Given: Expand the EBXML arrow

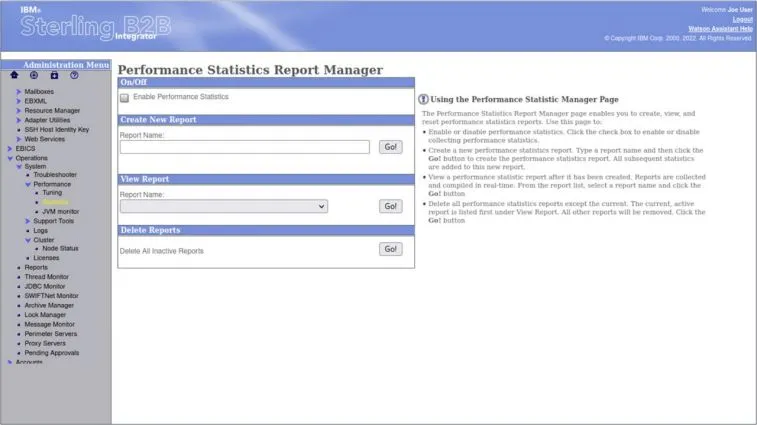Looking at the screenshot, I should tap(19, 101).
